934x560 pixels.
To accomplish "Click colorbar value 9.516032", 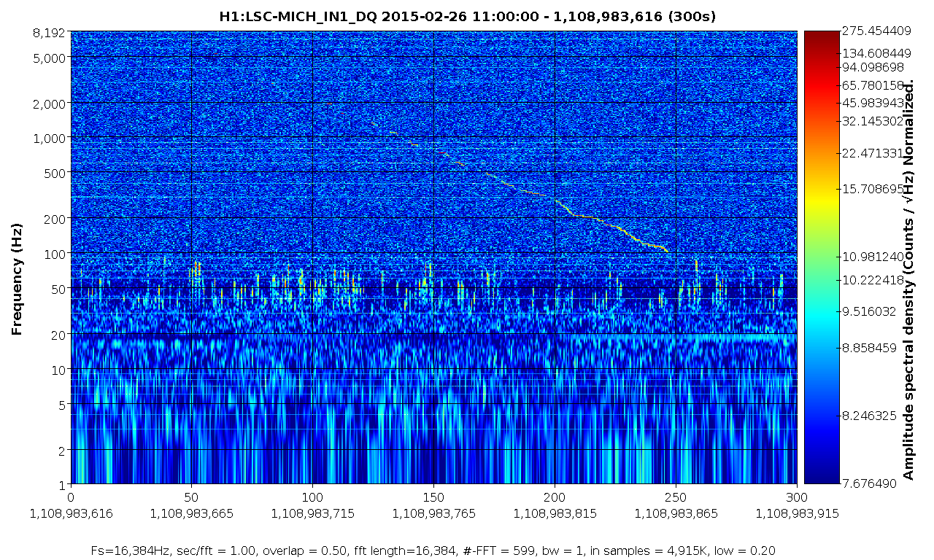I will click(x=870, y=311).
